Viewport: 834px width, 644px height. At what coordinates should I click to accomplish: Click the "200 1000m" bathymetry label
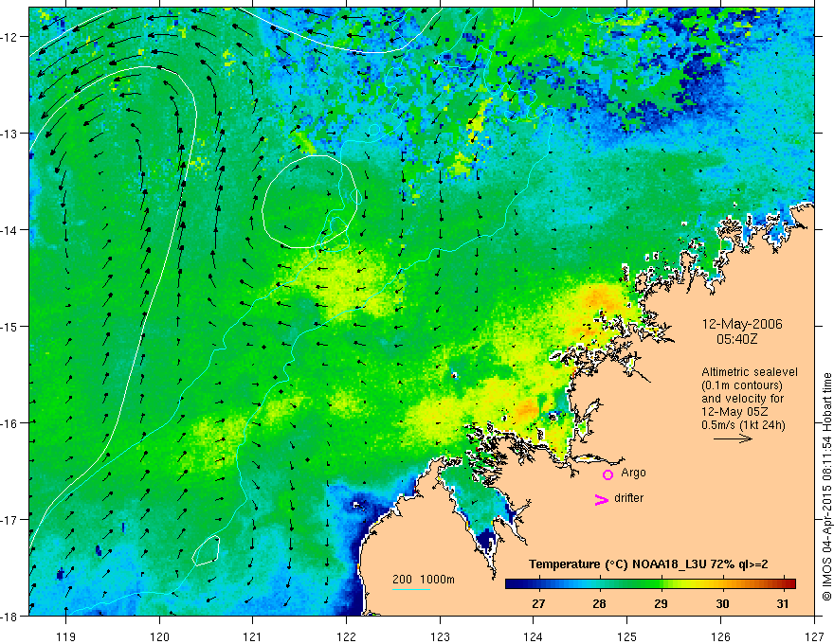[424, 580]
